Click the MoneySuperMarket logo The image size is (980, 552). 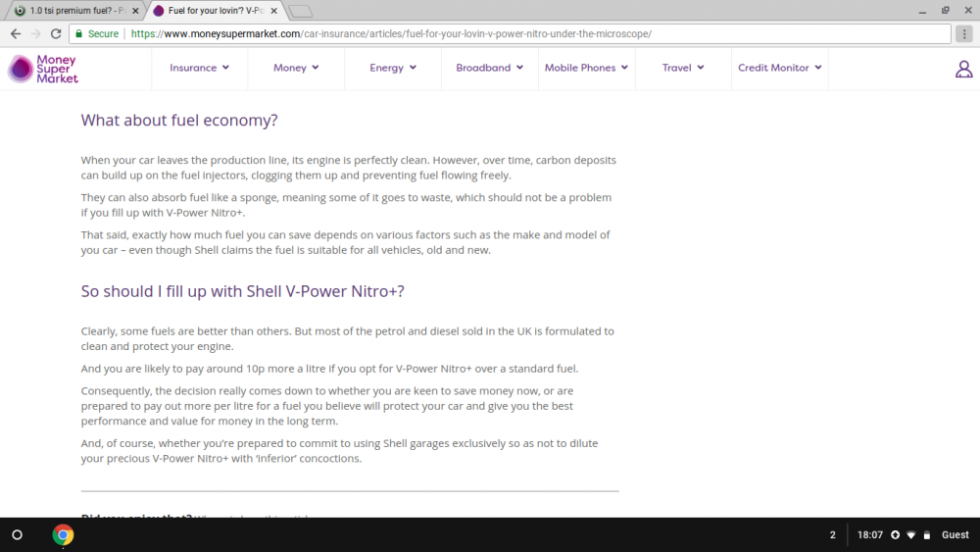pyautogui.click(x=43, y=69)
